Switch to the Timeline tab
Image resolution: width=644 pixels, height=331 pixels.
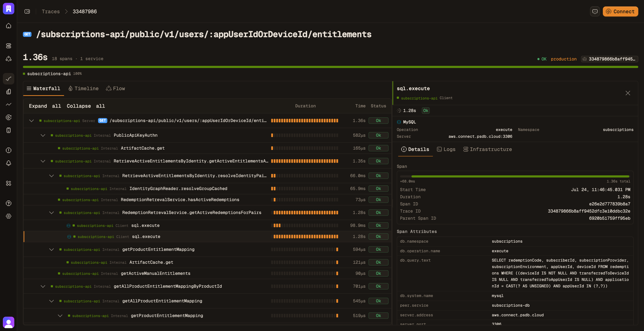coord(84,89)
